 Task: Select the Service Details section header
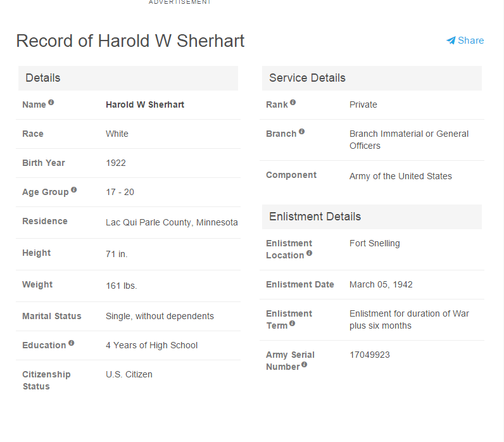[x=307, y=78]
